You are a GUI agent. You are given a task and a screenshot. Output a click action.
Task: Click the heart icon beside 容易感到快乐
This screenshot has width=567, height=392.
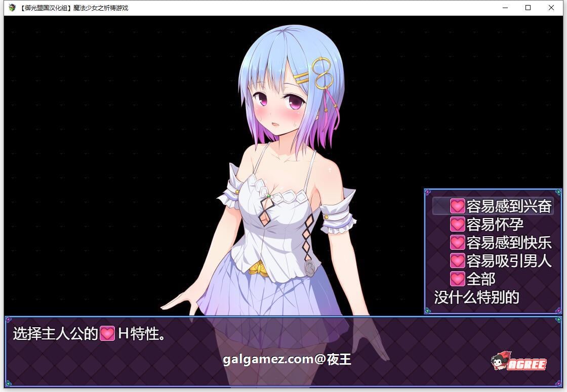point(457,242)
